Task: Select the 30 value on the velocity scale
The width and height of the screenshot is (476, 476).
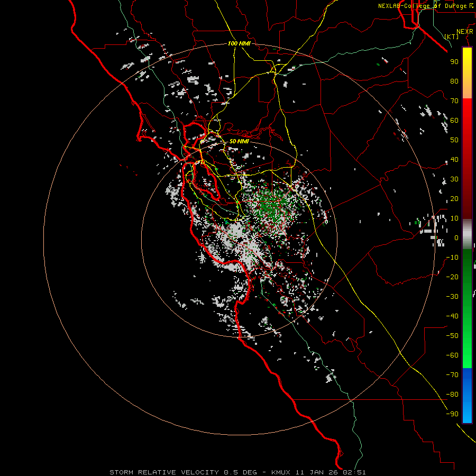Action: tap(454, 179)
